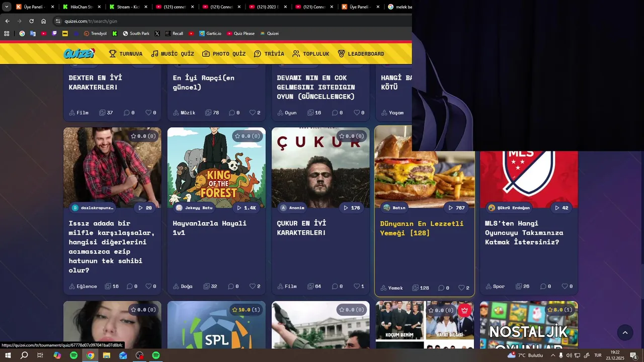
Task: Open the Quiz Please bookmark
Action: click(240, 34)
